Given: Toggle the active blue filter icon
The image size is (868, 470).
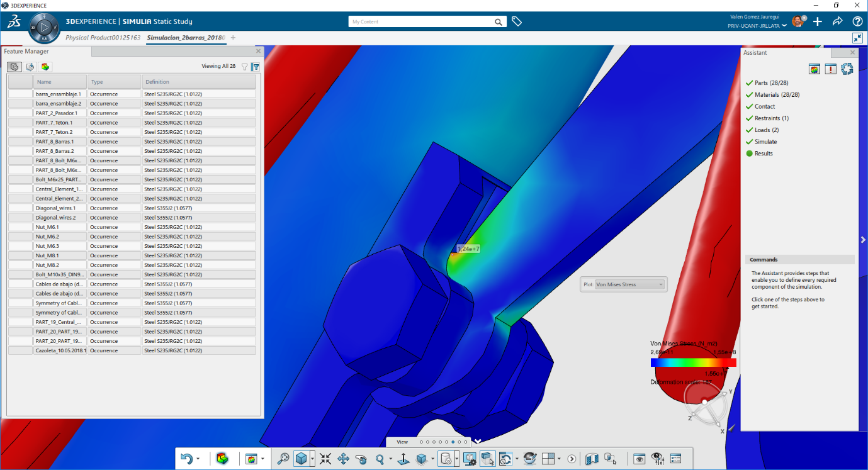Looking at the screenshot, I should 256,67.
